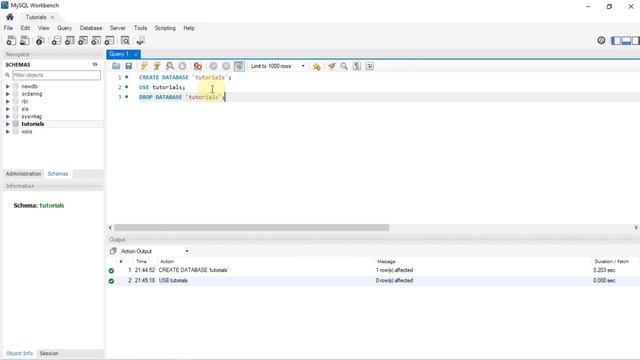640x360 pixels.
Task: Save the script to file
Action: pos(129,66)
